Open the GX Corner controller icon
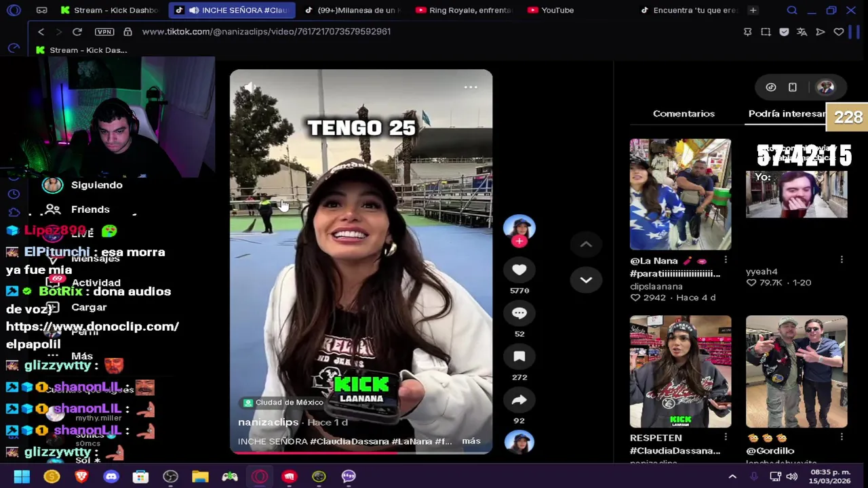Image resolution: width=868 pixels, height=488 pixels. click(x=41, y=10)
